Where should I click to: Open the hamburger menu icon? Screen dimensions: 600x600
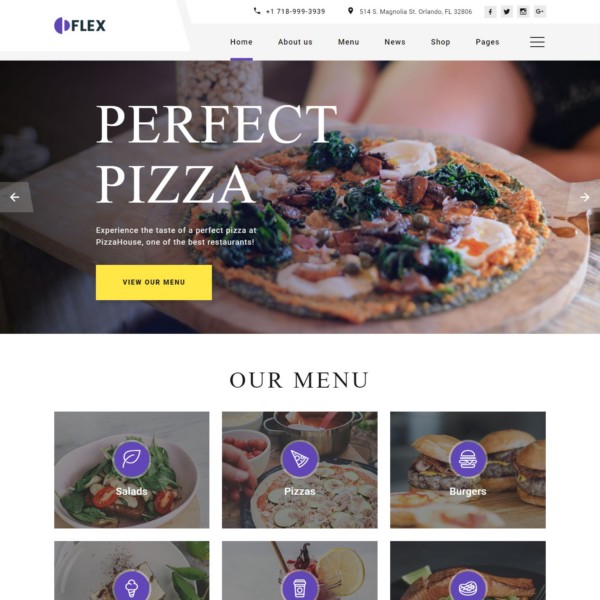537,42
